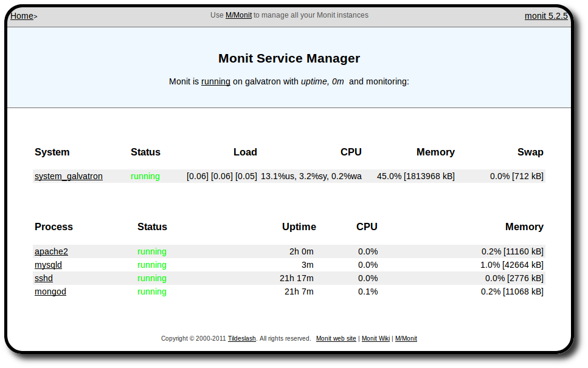This screenshot has height=368, width=588.
Task: Open the Monit Wiki footer link
Action: 376,338
